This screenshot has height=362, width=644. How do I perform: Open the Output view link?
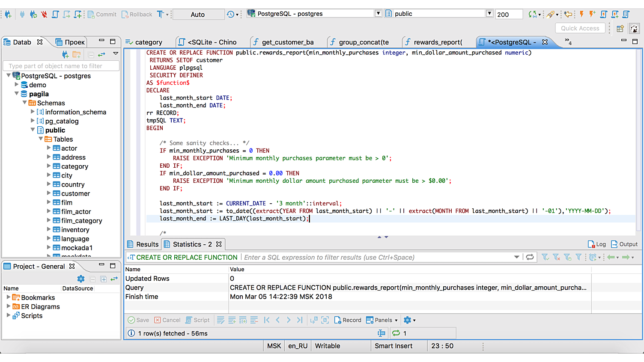click(x=624, y=244)
